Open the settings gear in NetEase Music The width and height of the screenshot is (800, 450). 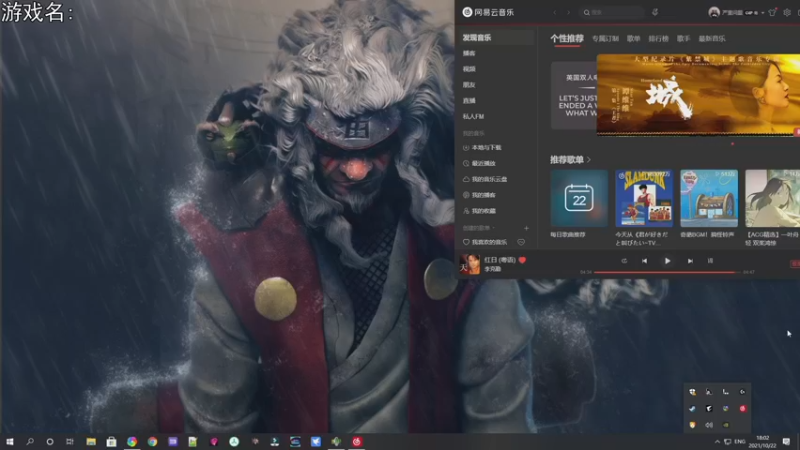click(787, 12)
